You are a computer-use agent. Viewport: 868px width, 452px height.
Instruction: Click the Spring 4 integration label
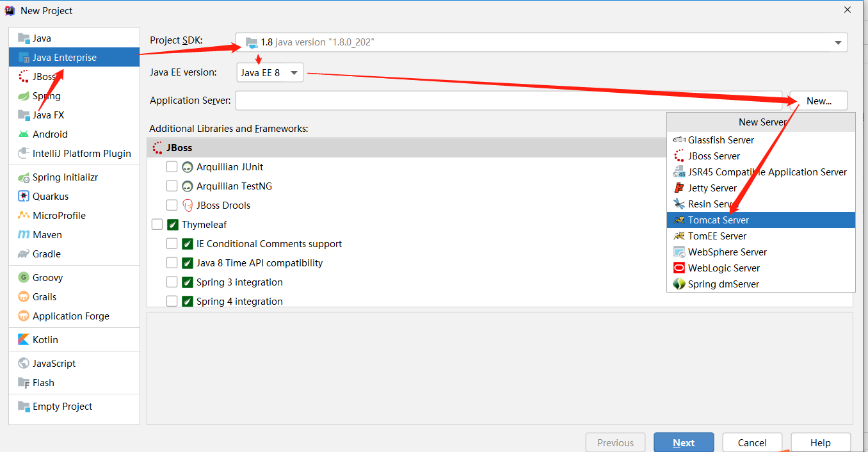pos(239,302)
